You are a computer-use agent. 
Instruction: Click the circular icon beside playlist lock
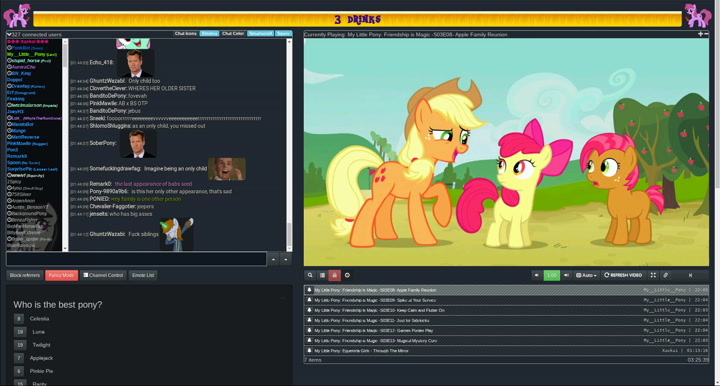pos(347,275)
